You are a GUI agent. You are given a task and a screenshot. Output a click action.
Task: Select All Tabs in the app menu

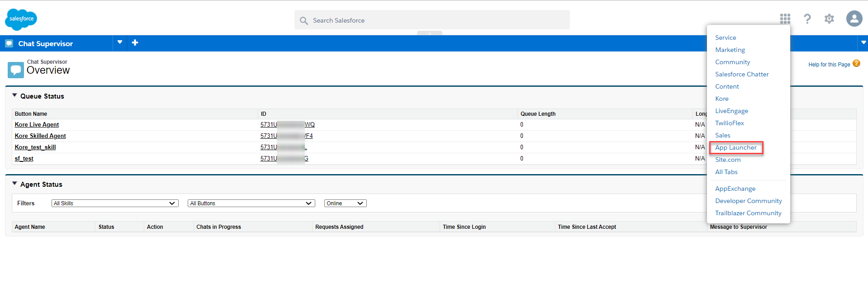point(726,172)
